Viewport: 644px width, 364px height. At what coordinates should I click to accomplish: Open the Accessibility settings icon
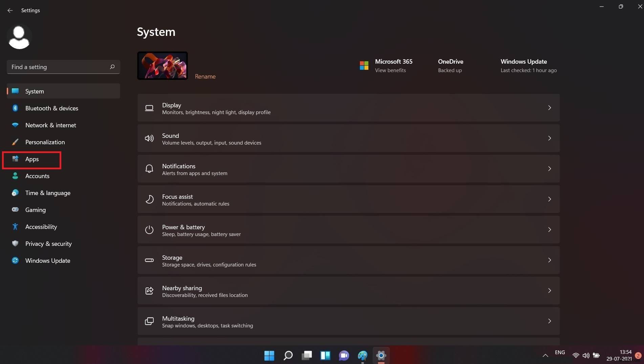(15, 227)
